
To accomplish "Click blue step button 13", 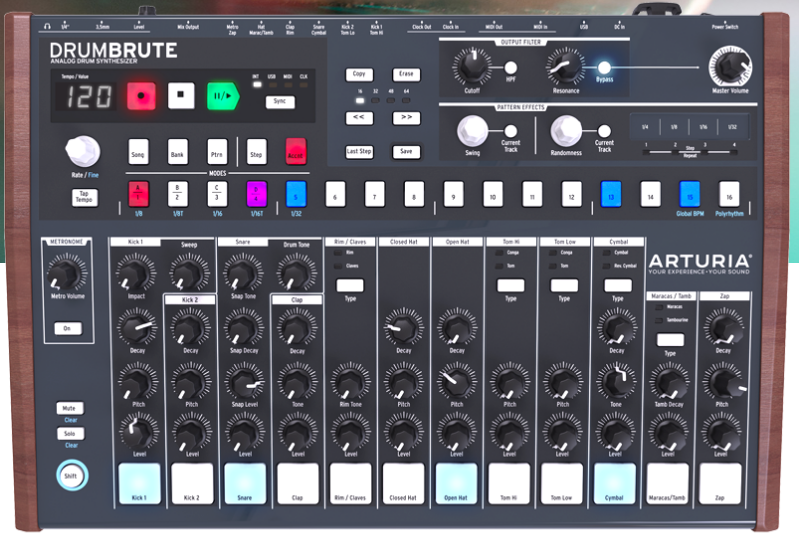I will coord(611,194).
